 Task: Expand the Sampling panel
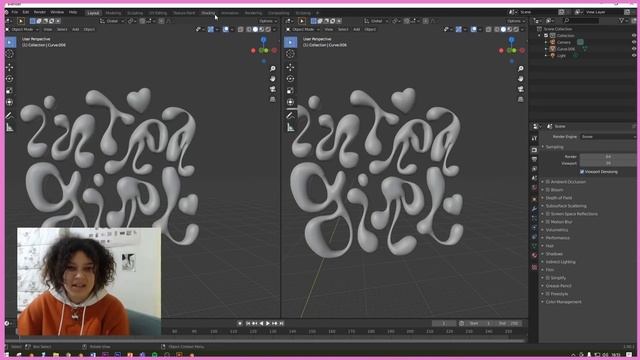coord(553,147)
